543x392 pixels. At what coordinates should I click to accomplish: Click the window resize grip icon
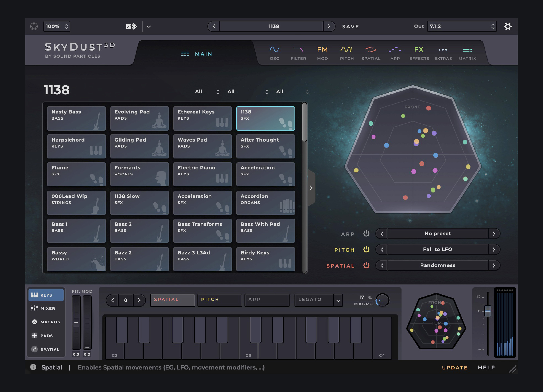512,369
